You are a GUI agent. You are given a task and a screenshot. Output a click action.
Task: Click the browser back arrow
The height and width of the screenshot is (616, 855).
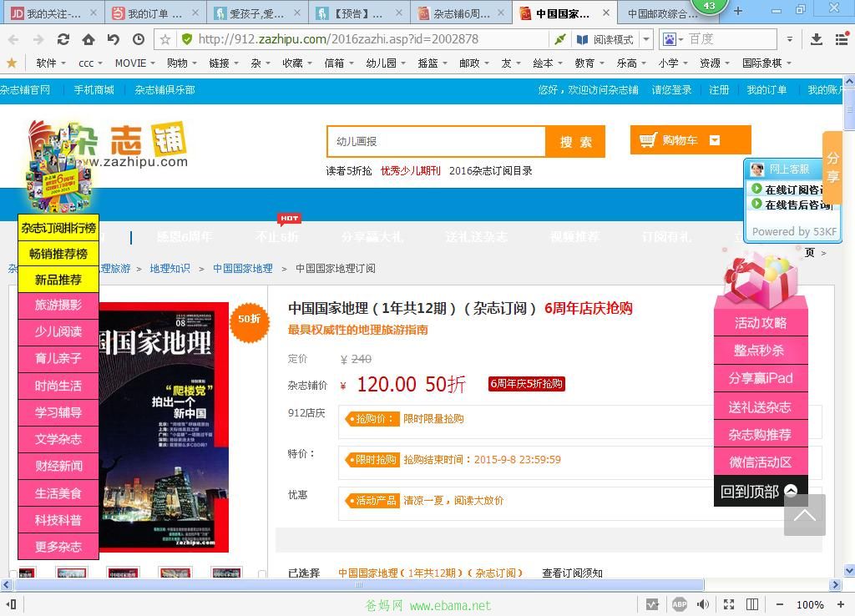click(13, 39)
